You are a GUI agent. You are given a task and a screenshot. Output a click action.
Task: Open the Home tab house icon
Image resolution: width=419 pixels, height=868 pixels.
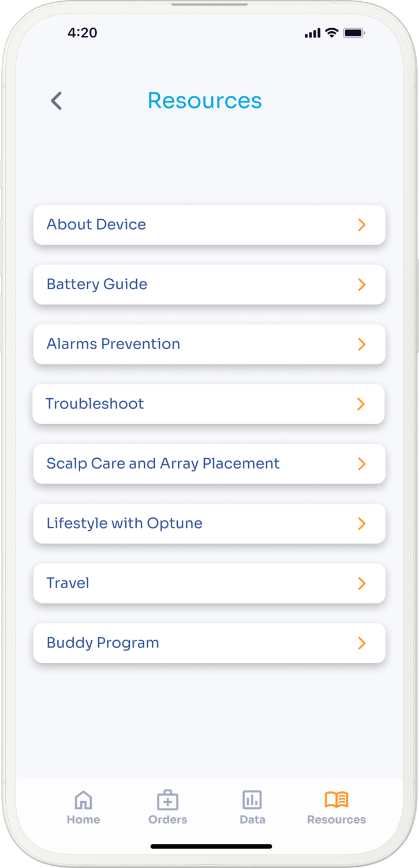click(83, 800)
